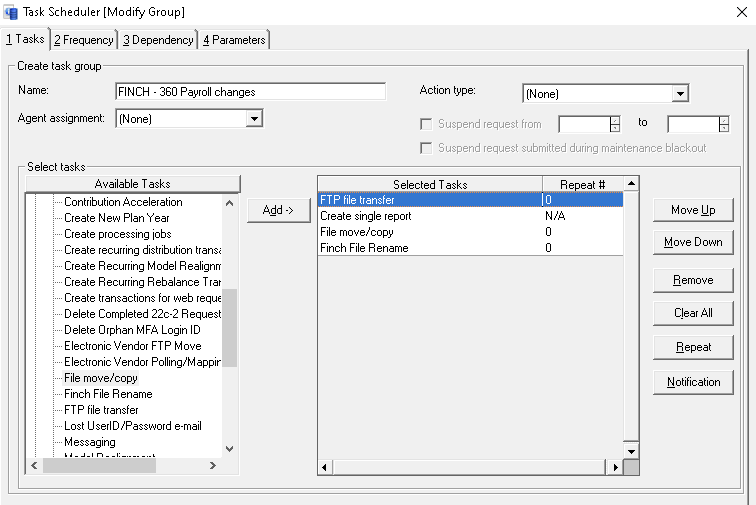Open the 3 Dependency tab
756x505 pixels.
(x=158, y=40)
